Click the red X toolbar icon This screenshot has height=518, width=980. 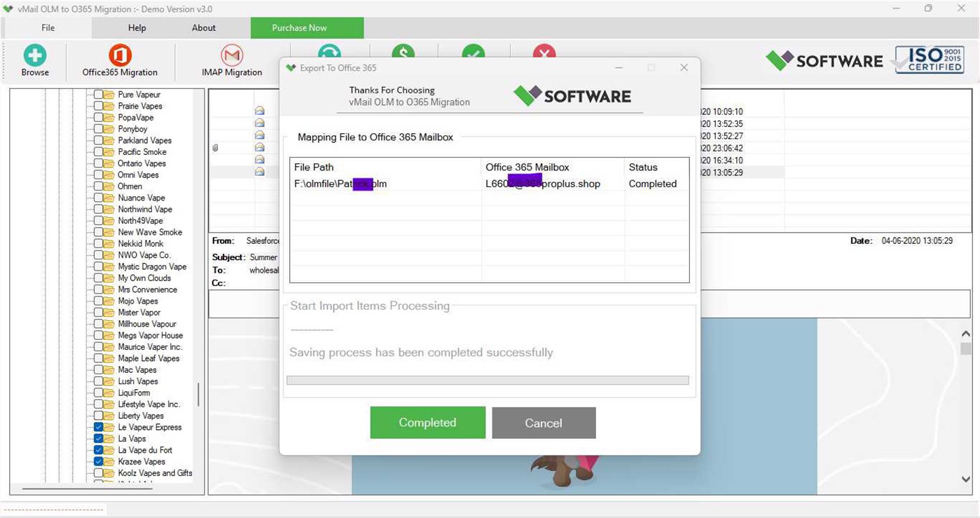pyautogui.click(x=544, y=53)
